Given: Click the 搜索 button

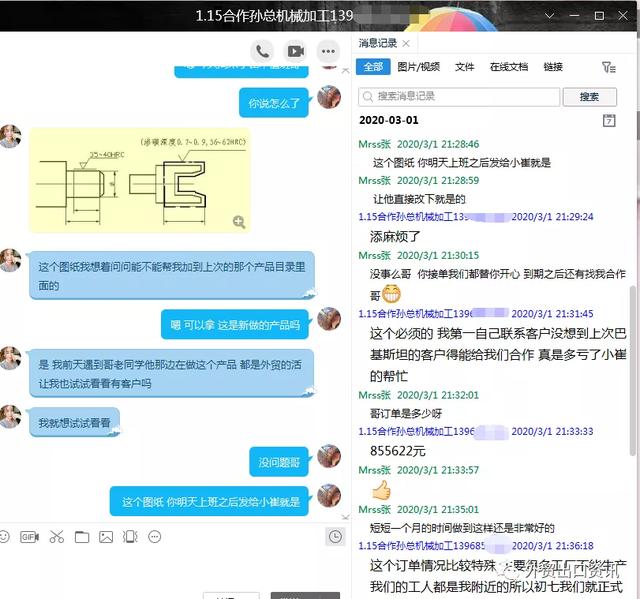Looking at the screenshot, I should click(589, 97).
